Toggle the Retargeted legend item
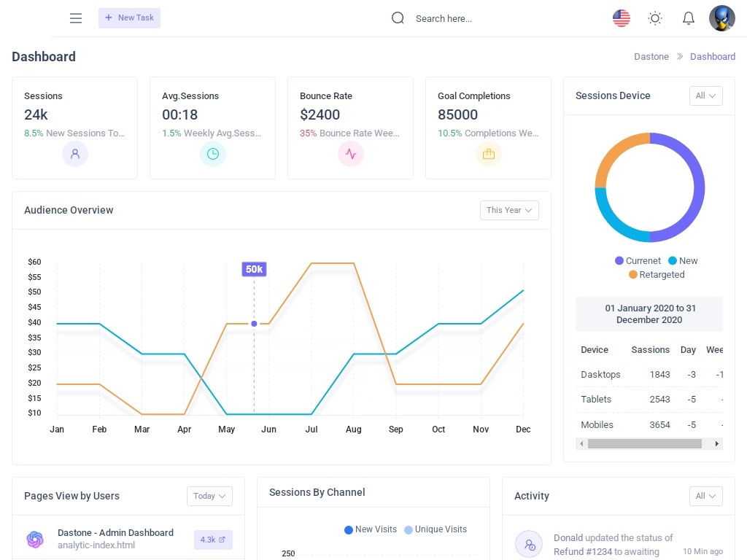Screen dimensions: 747x560 [x=657, y=274]
